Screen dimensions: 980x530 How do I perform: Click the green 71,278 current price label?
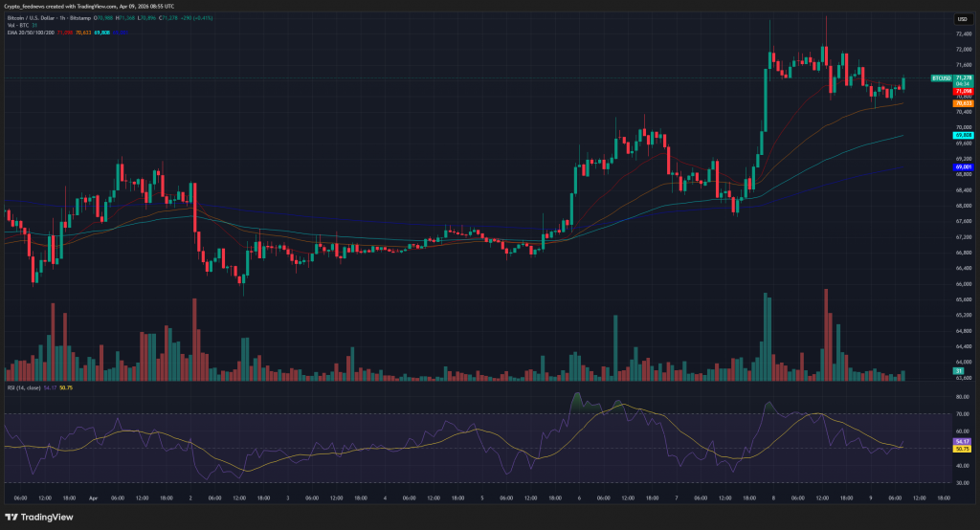click(x=964, y=77)
